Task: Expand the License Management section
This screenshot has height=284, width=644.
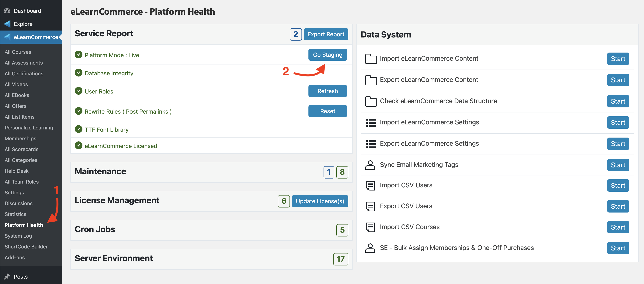Action: click(x=211, y=201)
